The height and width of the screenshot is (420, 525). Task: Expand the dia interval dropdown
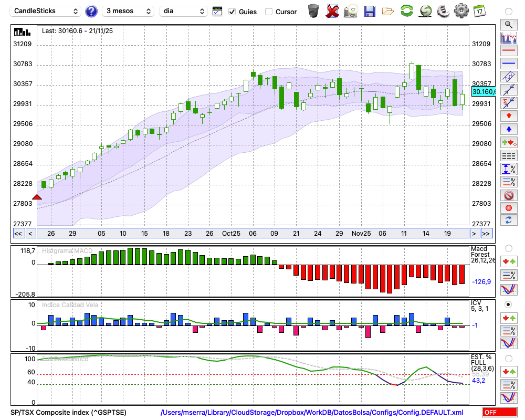(183, 11)
